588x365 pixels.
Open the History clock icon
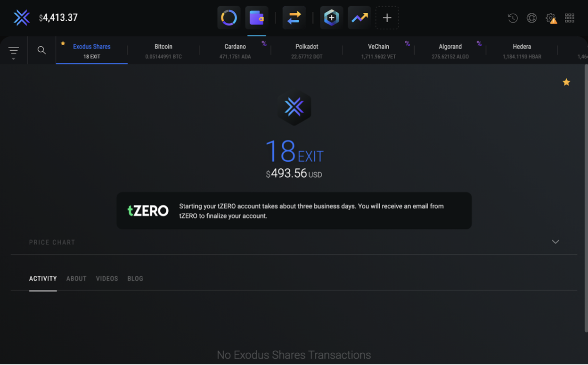coord(513,18)
